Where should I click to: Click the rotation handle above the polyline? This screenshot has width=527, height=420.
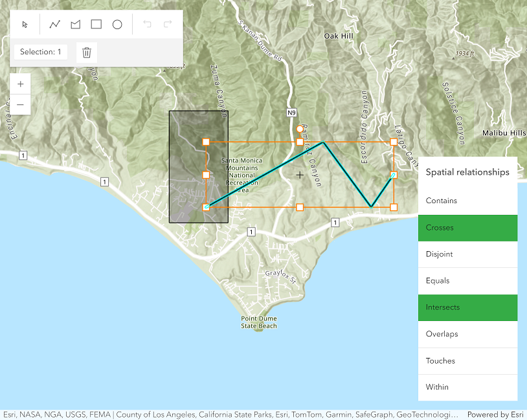point(300,129)
